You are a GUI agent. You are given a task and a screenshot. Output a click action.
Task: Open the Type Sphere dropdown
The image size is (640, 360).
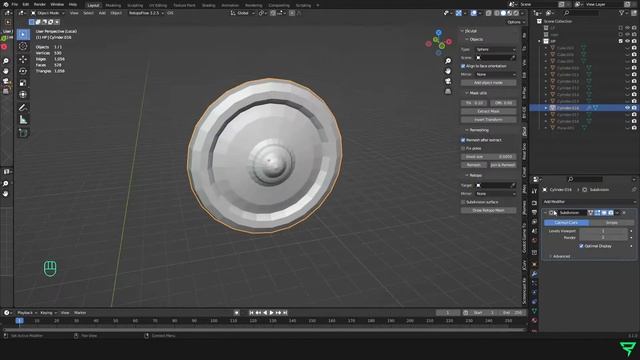[x=496, y=49]
